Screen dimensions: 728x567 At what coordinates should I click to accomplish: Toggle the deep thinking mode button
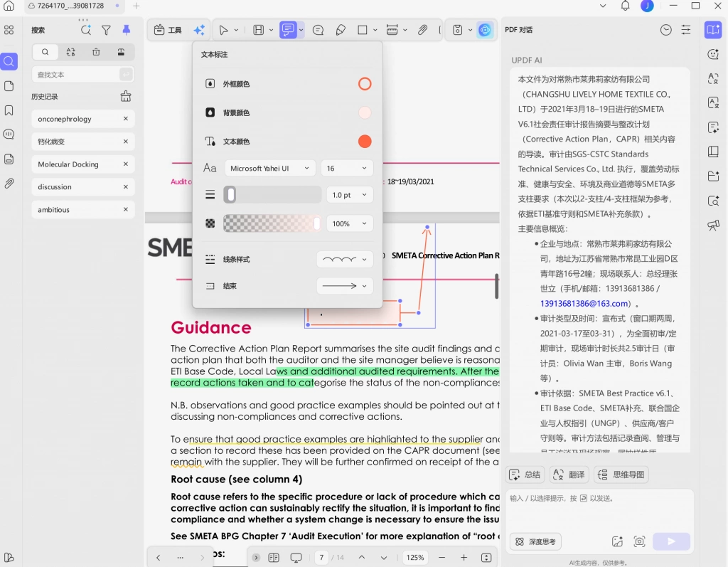point(535,541)
